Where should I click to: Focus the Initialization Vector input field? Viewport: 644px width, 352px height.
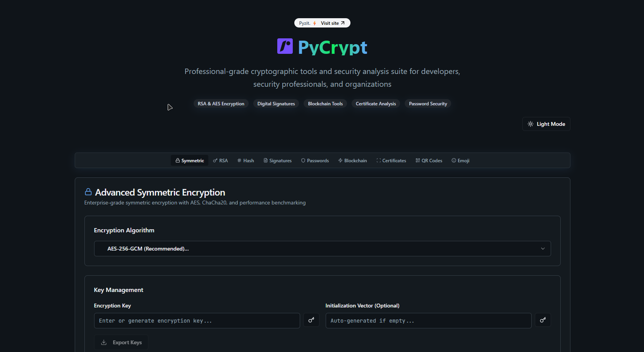pos(428,321)
